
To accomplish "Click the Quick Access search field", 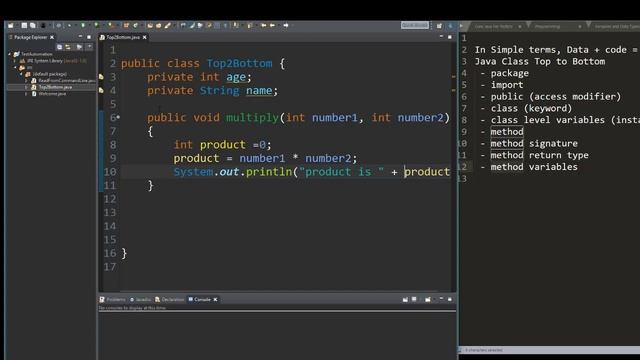I will pos(415,25).
